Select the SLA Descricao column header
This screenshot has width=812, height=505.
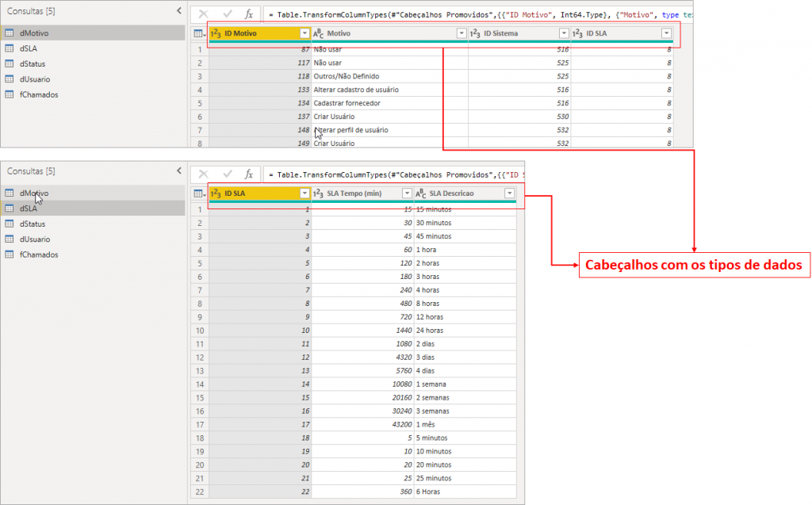coord(465,193)
